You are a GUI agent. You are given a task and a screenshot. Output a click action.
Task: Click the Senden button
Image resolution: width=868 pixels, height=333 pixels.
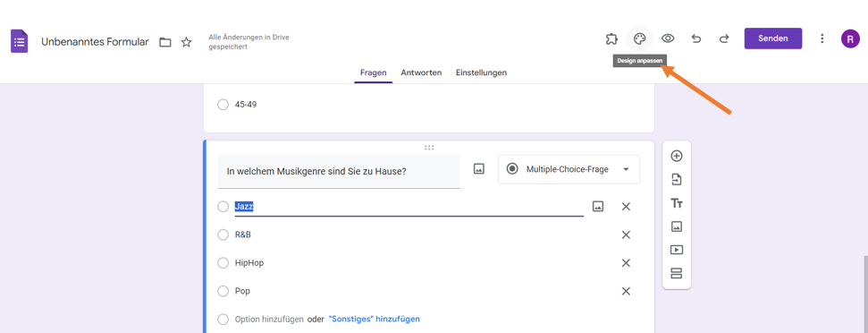pyautogui.click(x=772, y=38)
